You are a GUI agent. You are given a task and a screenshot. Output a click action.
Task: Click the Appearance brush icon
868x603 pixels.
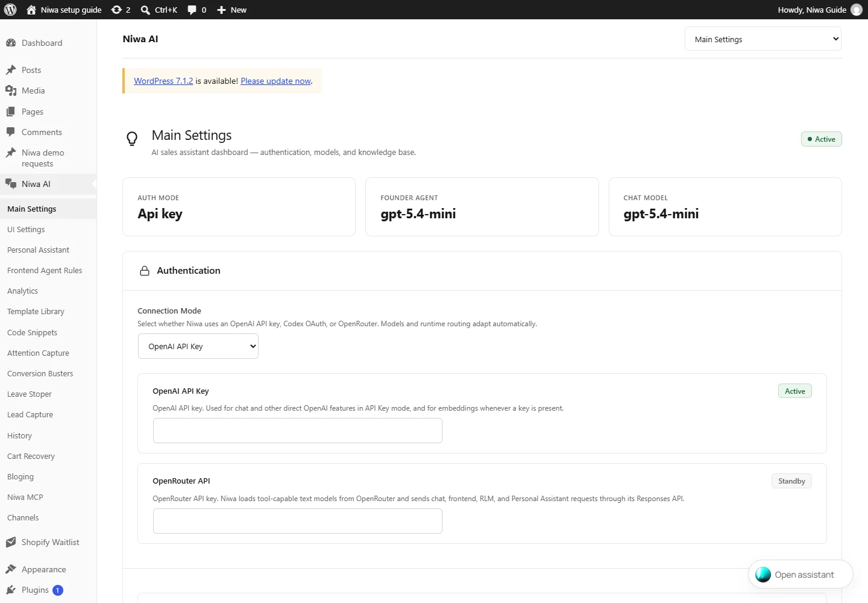11,569
